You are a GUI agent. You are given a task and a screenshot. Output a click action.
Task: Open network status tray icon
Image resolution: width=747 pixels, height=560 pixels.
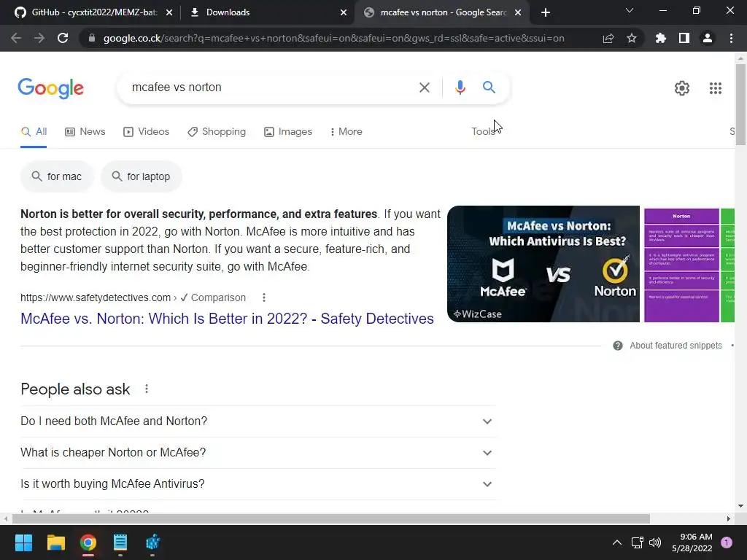tap(637, 542)
